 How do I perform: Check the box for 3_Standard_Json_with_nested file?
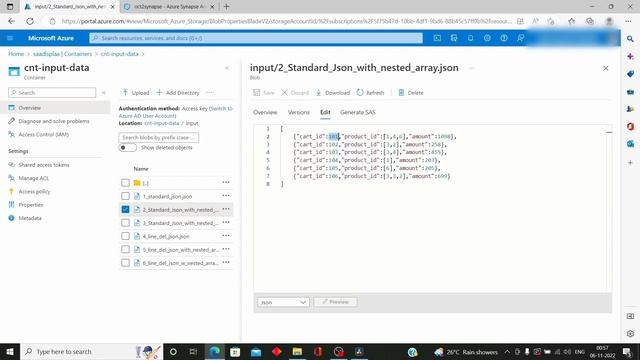(x=125, y=223)
